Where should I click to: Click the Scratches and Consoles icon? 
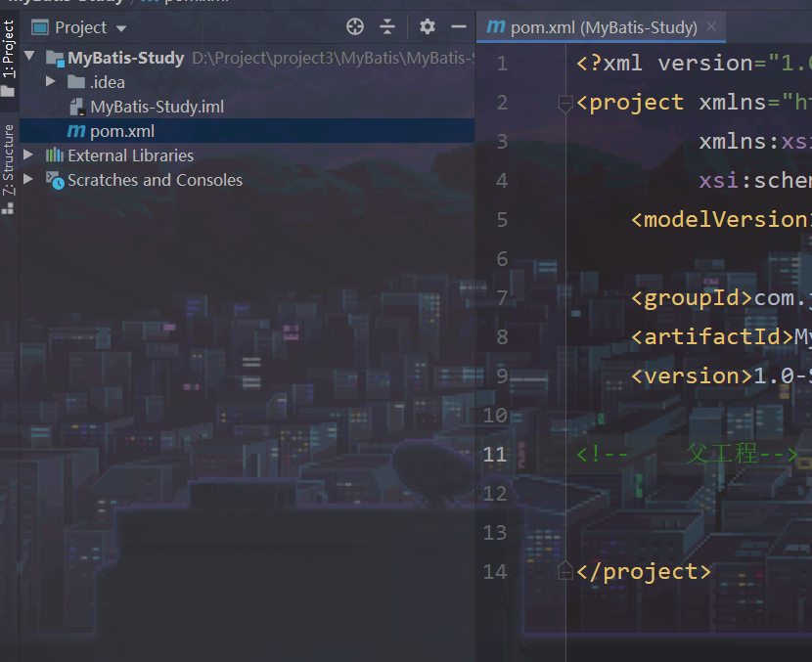55,180
